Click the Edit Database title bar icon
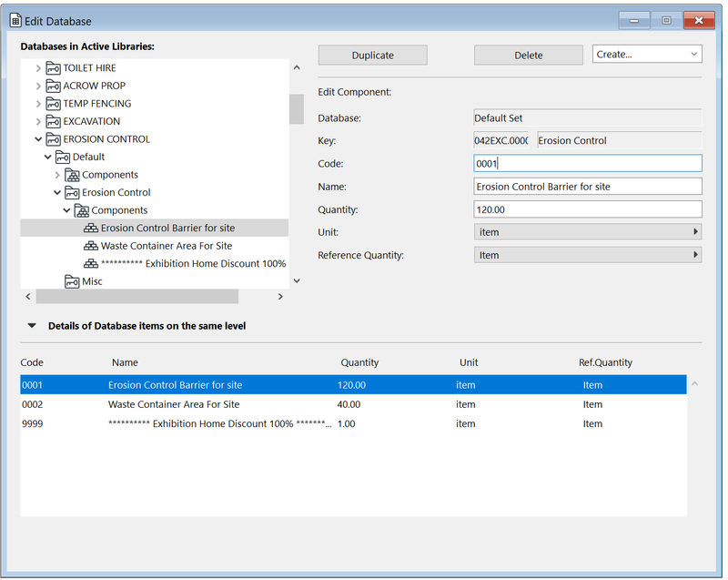Viewport: 728px width, 580px height. pos(15,21)
